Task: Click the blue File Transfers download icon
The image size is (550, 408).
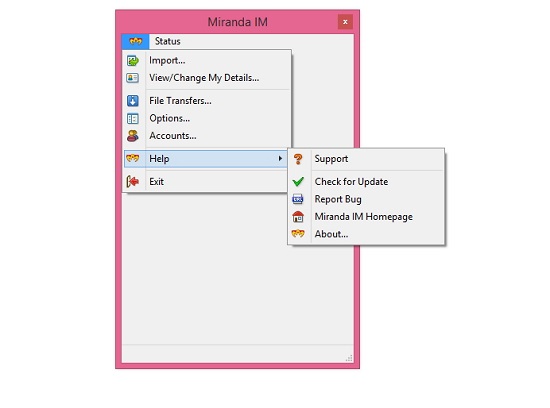Action: click(x=133, y=101)
